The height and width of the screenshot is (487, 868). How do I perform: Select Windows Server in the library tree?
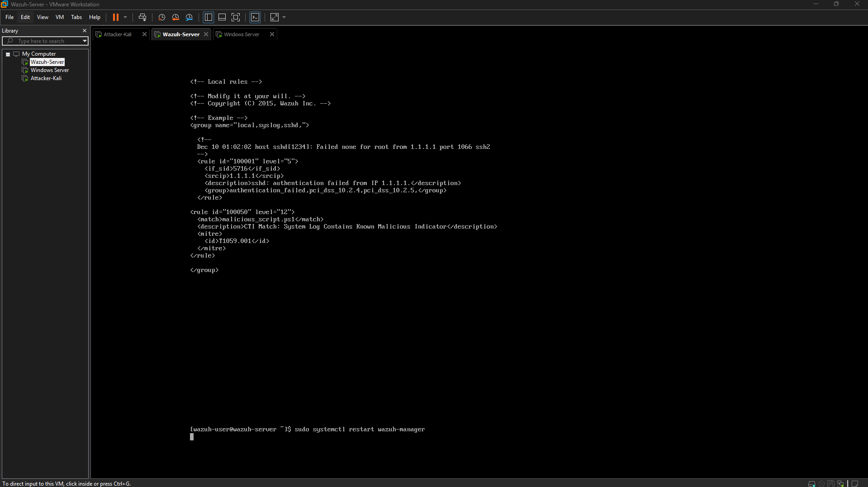(x=50, y=70)
